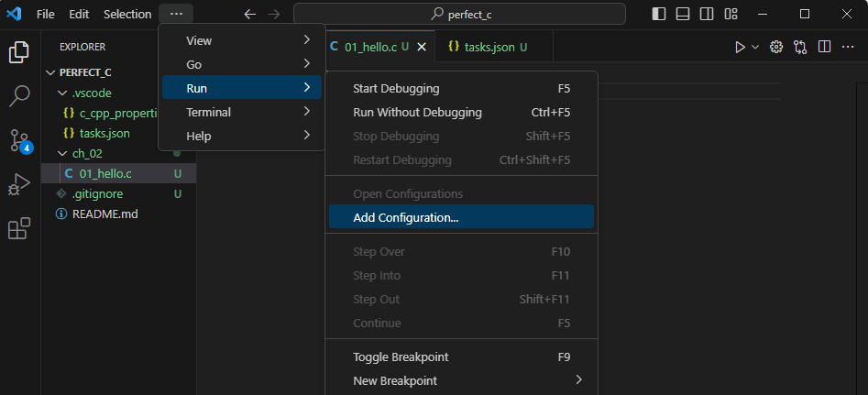Click the VS Code logo icon
The width and height of the screenshot is (868, 395).
(14, 14)
